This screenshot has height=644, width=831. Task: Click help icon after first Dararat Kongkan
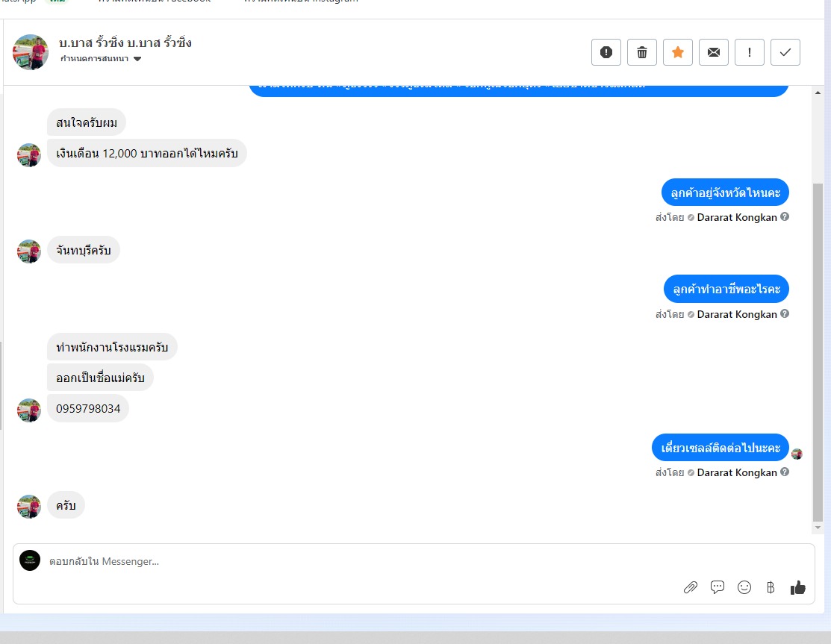pos(785,216)
